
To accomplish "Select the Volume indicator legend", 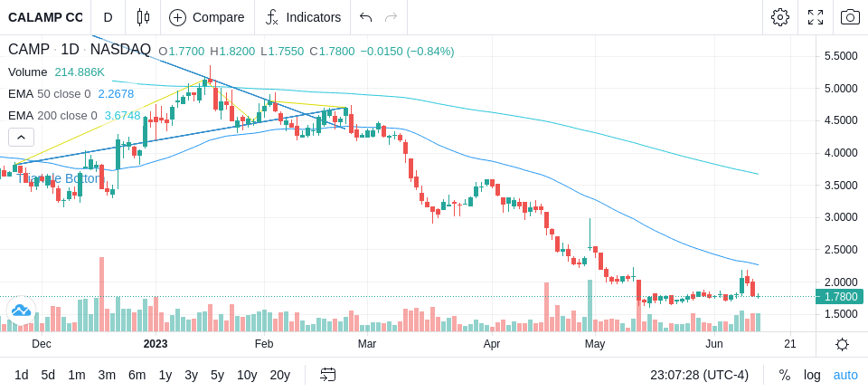I will 28,72.
